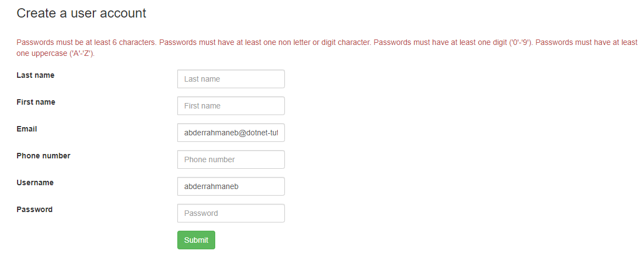Click the 'Last name' bold label
The width and height of the screenshot is (644, 257).
pos(36,75)
